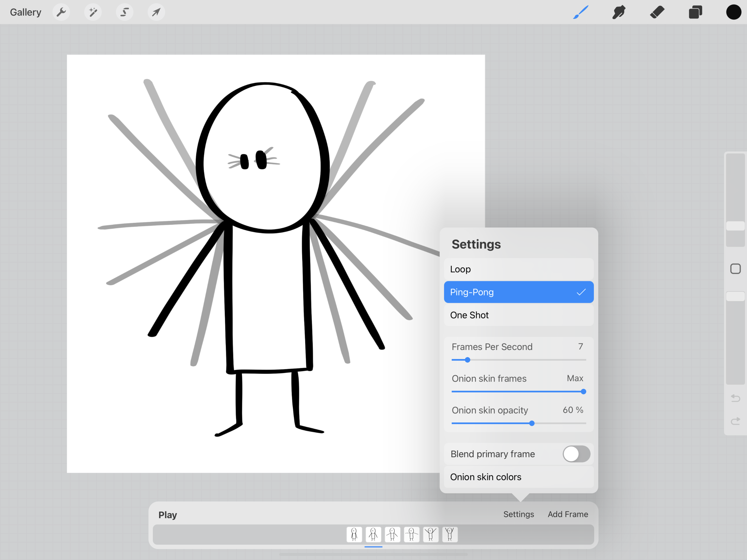Click Add Frame button
747x560 pixels.
coord(568,514)
